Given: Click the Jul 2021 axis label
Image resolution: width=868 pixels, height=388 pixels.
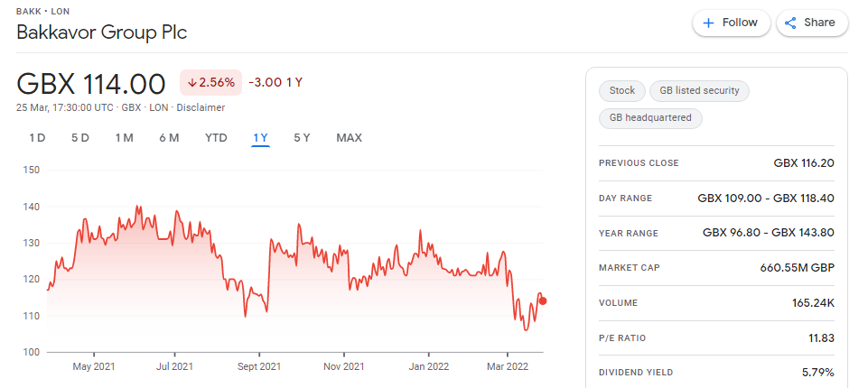Looking at the screenshot, I should tap(175, 366).
